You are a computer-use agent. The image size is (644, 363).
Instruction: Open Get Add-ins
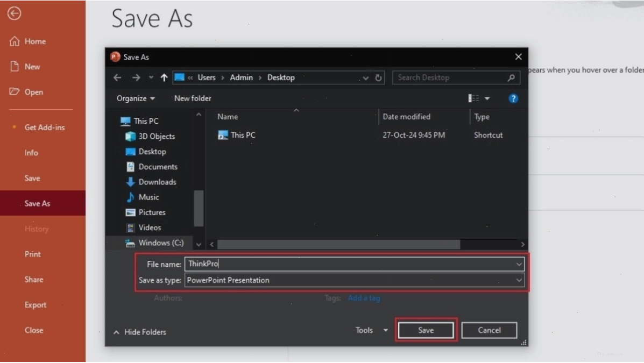[x=44, y=127]
